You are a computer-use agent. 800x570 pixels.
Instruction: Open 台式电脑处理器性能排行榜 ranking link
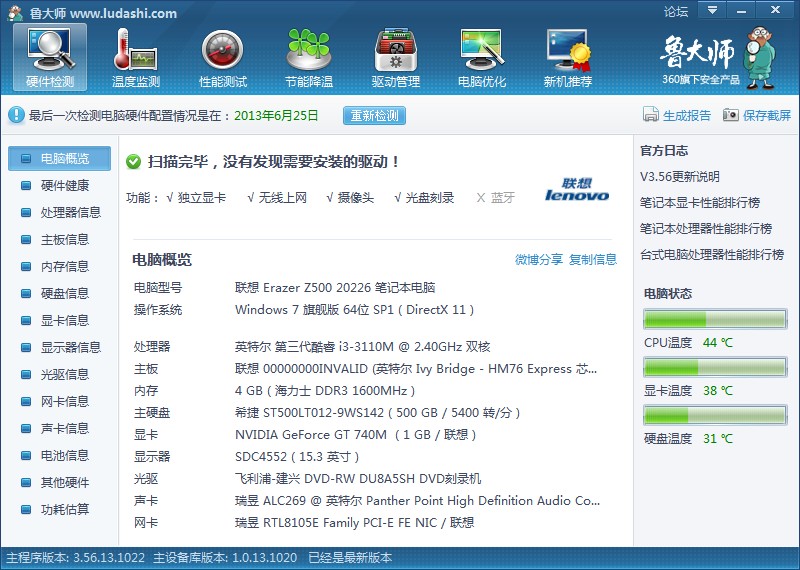pyautogui.click(x=712, y=254)
